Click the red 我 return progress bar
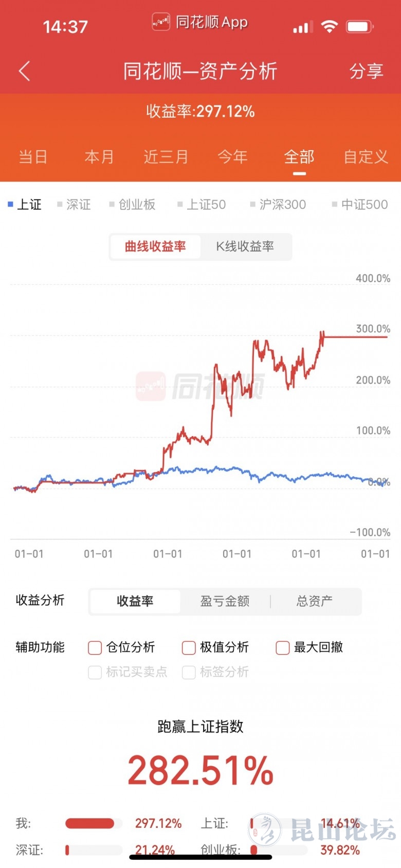This screenshot has width=401, height=868. pos(90,823)
